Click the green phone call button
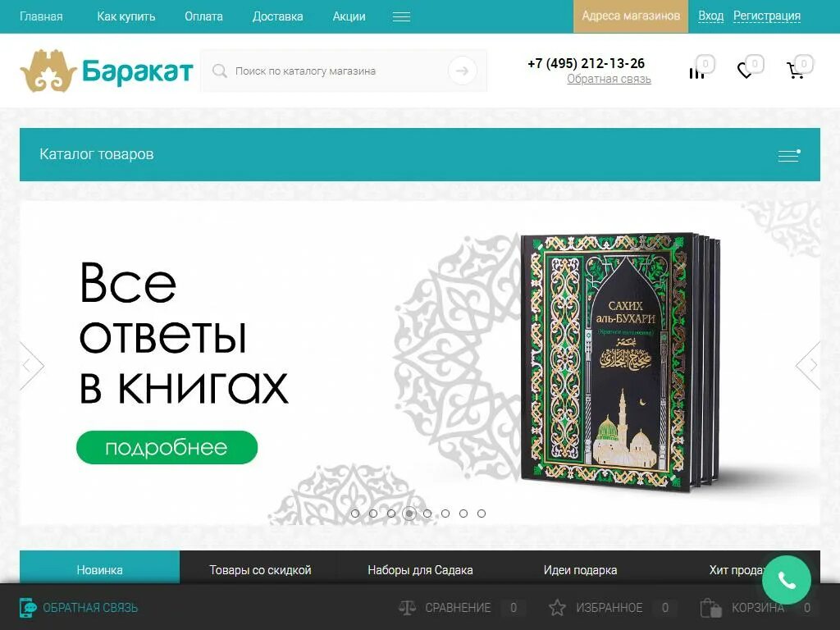Image resolution: width=840 pixels, height=630 pixels. pos(787,580)
